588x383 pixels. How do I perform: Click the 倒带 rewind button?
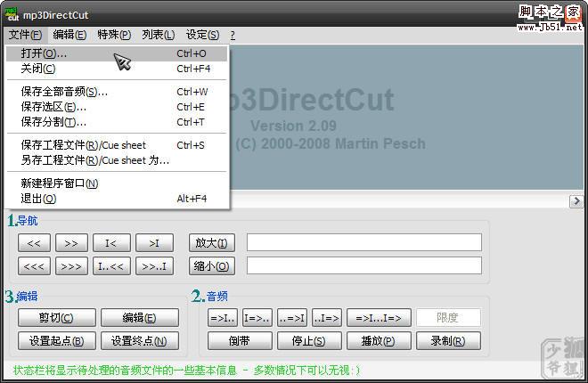[x=240, y=340]
